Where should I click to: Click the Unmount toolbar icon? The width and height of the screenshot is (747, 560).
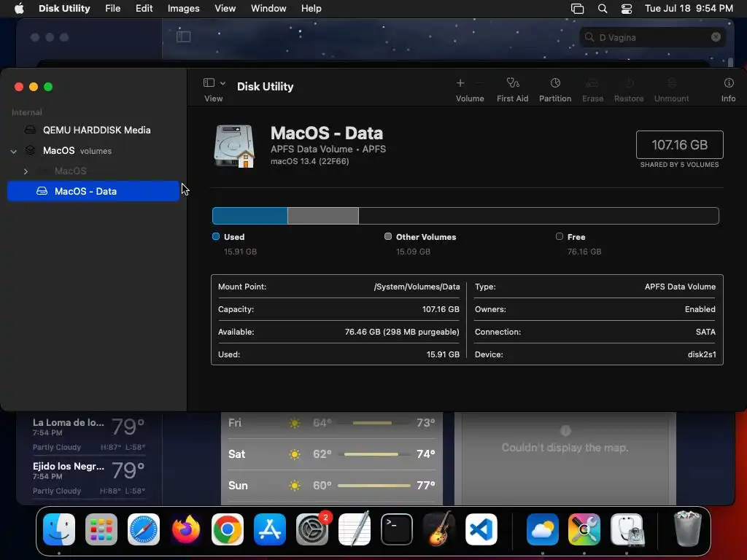click(671, 83)
